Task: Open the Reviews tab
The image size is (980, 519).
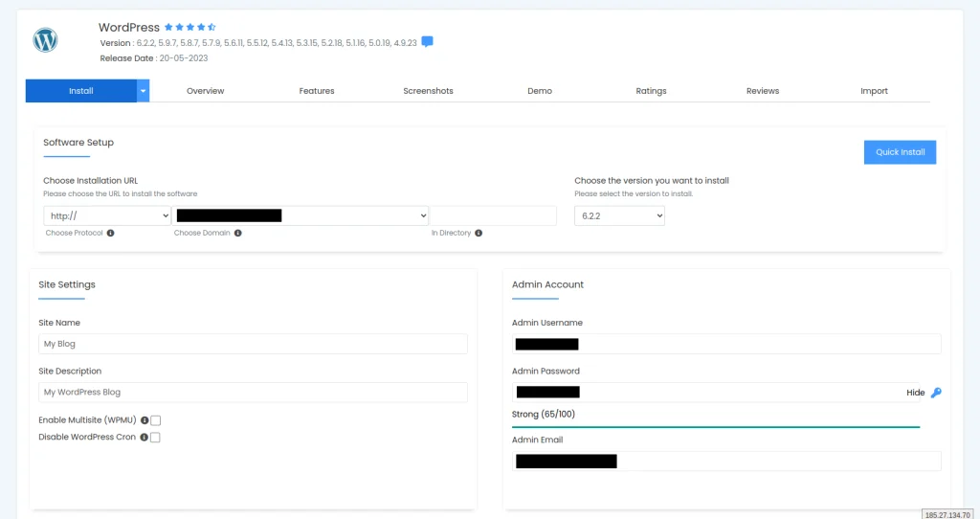Action: tap(763, 91)
